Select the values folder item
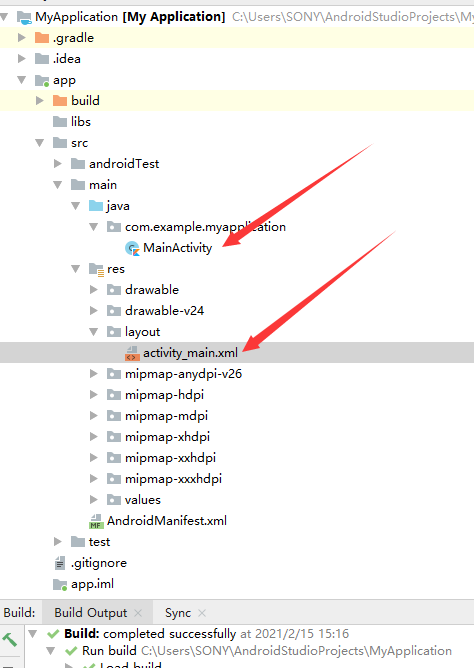Viewport: 474px width, 668px height. pyautogui.click(x=134, y=500)
